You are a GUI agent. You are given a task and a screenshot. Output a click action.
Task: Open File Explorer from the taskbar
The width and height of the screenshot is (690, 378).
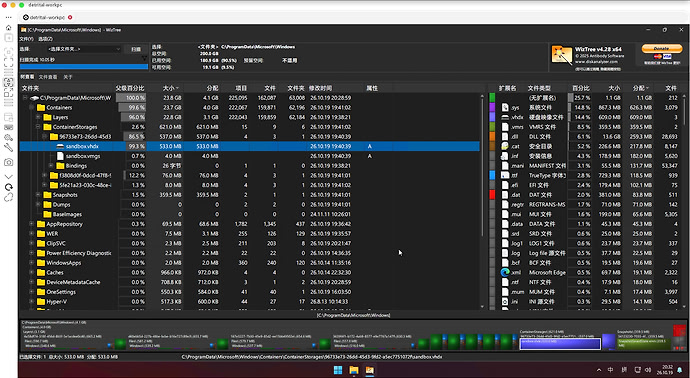coord(354,370)
